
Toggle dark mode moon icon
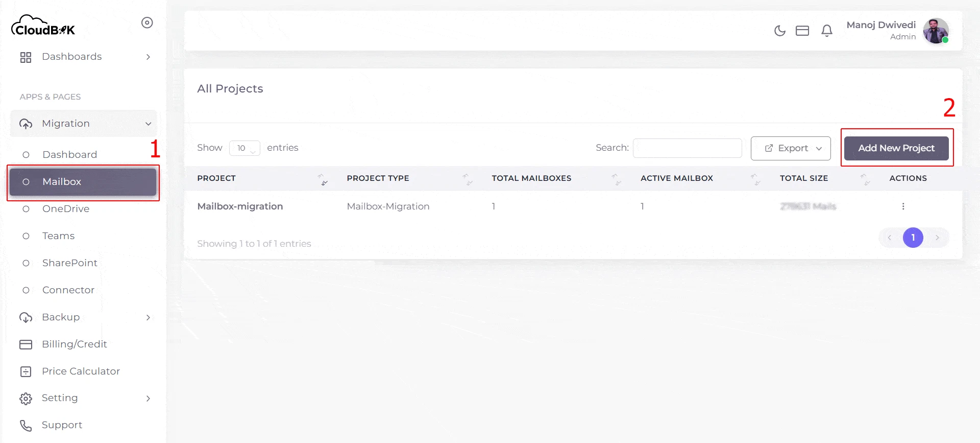[780, 31]
